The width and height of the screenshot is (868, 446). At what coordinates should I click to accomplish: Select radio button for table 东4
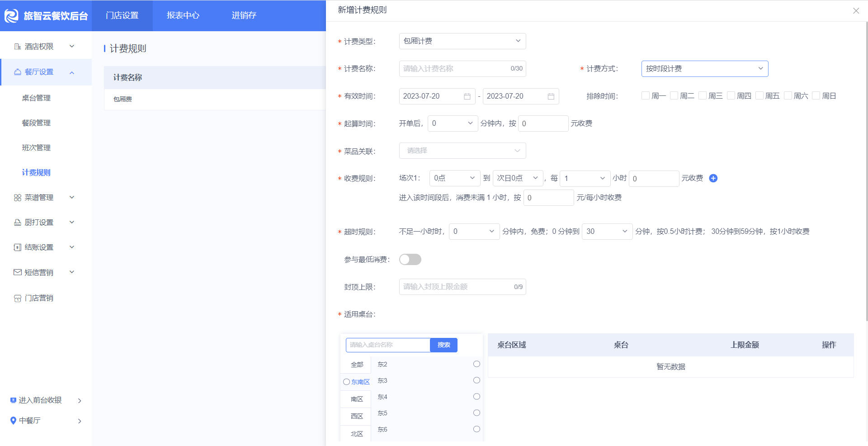[x=476, y=397]
